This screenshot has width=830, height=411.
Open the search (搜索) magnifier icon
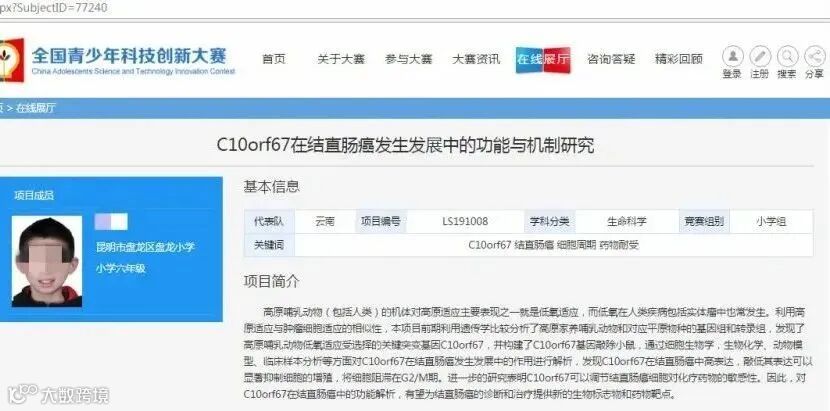point(788,56)
